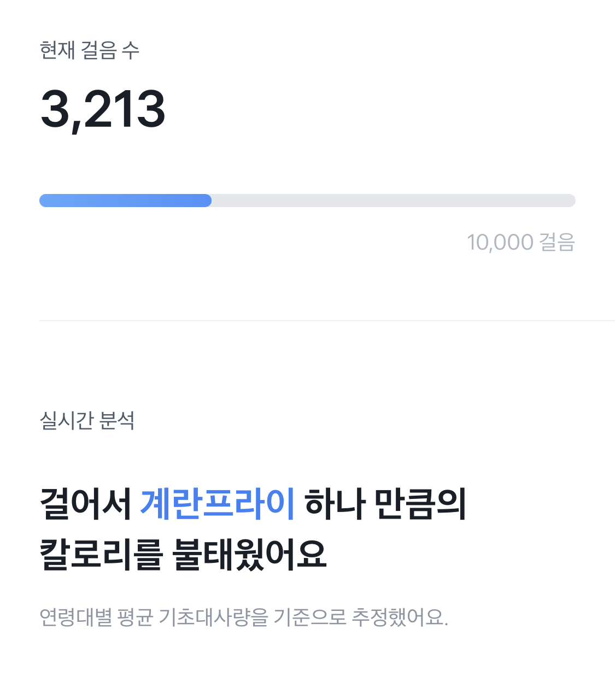Tap the 3,213 step count number
This screenshot has height=700, width=615.
tap(103, 109)
